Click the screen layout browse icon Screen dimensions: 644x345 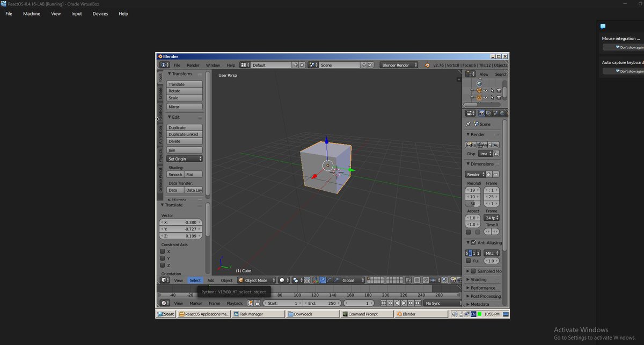[x=244, y=65]
